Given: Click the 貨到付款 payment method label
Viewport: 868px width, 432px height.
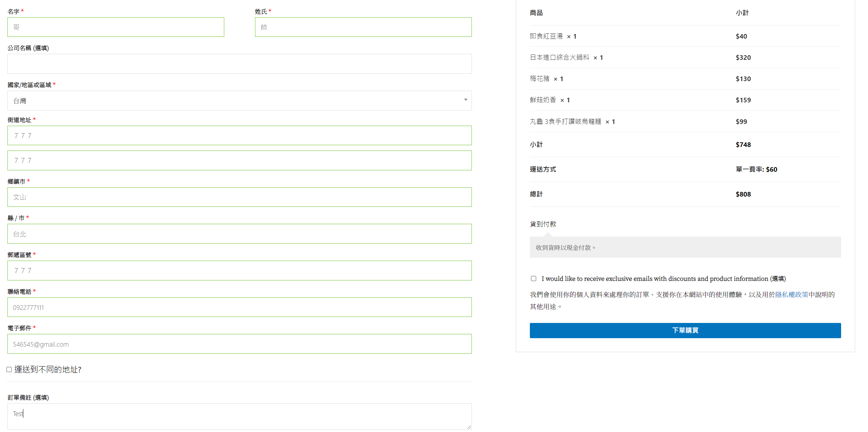Looking at the screenshot, I should point(543,224).
